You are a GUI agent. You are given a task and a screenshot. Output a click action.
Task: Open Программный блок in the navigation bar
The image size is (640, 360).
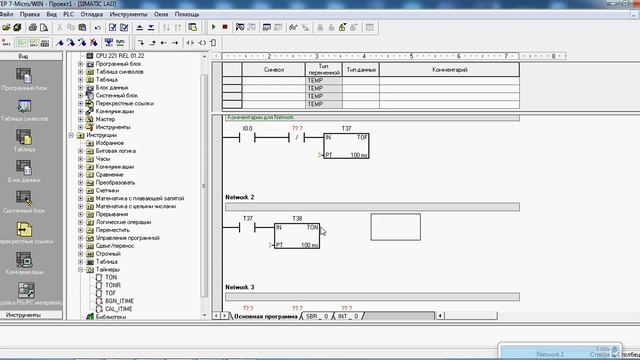[24, 80]
